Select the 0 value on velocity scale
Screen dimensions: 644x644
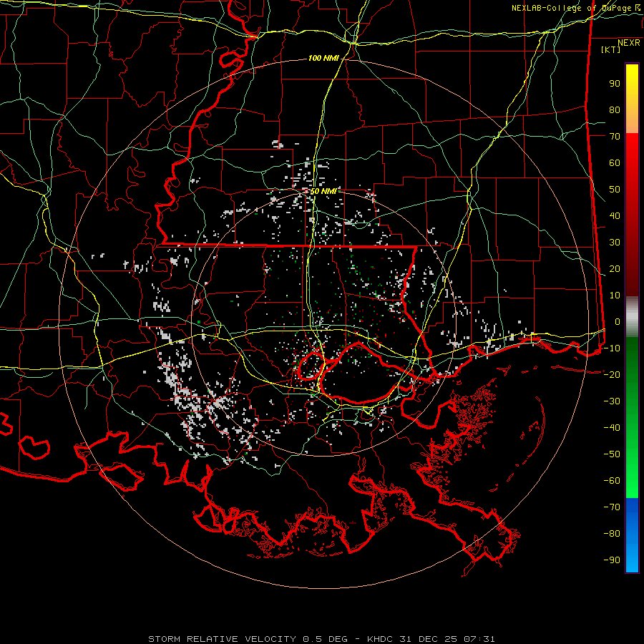[618, 321]
